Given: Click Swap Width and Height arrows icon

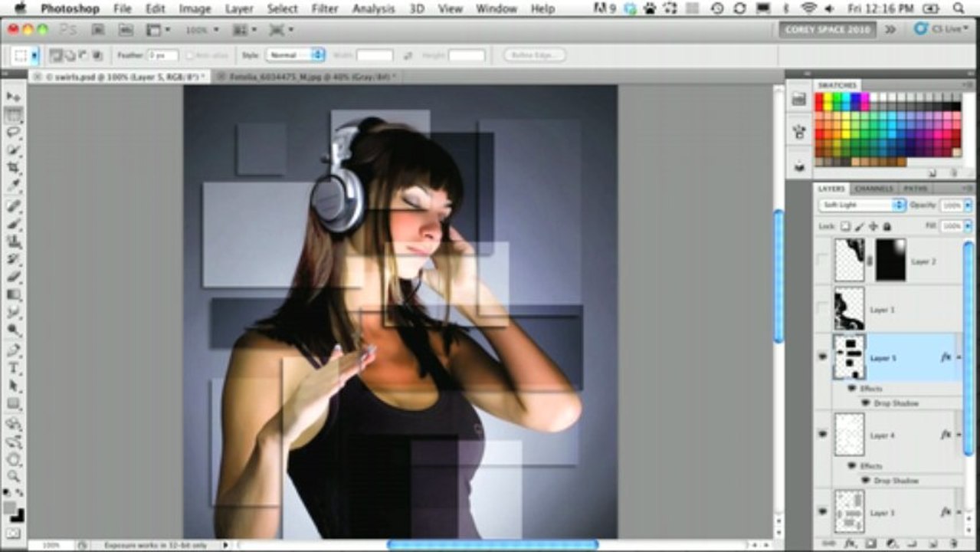Looking at the screenshot, I should pos(408,55).
